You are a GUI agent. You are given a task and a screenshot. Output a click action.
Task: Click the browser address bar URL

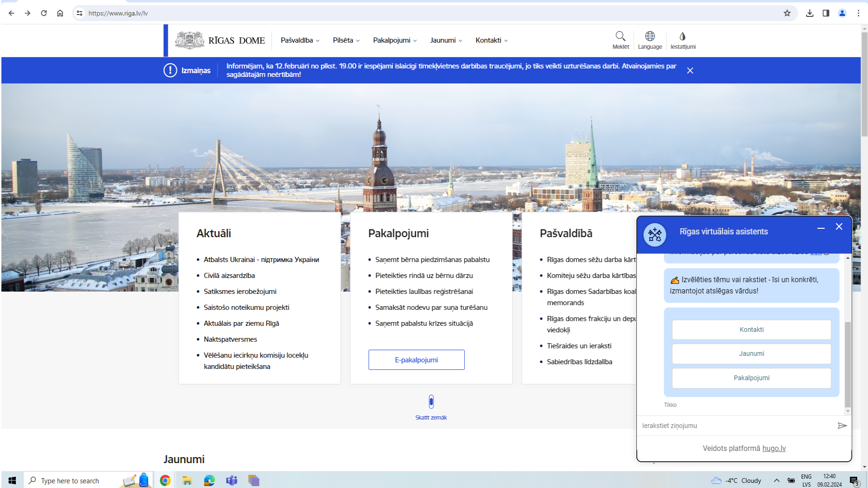[x=118, y=13]
